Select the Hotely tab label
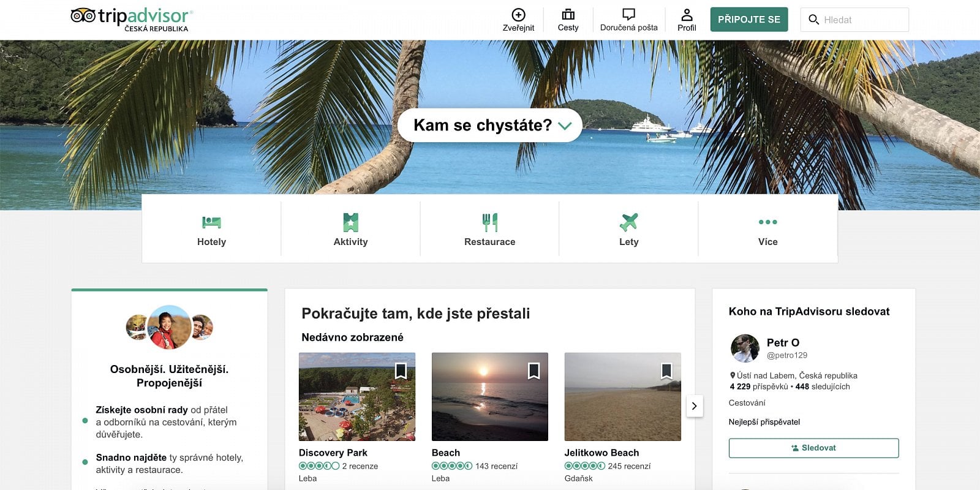The height and width of the screenshot is (490, 980). (211, 242)
